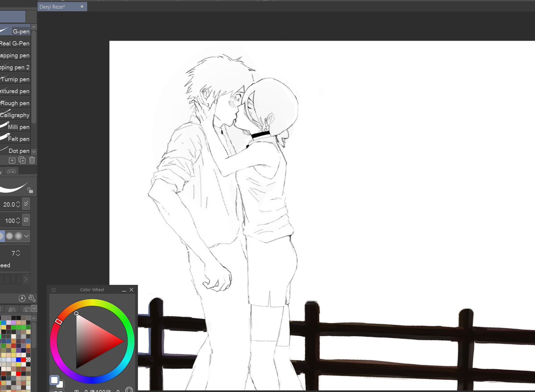Expand the color palette tabs dropdown arrow
The height and width of the screenshot is (392, 535).
[x=34, y=309]
